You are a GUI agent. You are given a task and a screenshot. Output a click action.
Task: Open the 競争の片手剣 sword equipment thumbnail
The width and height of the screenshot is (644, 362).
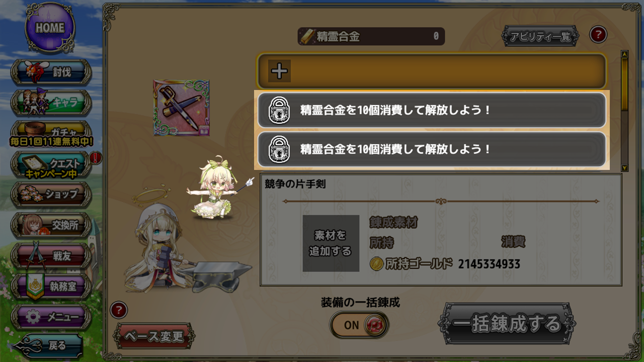(181, 107)
